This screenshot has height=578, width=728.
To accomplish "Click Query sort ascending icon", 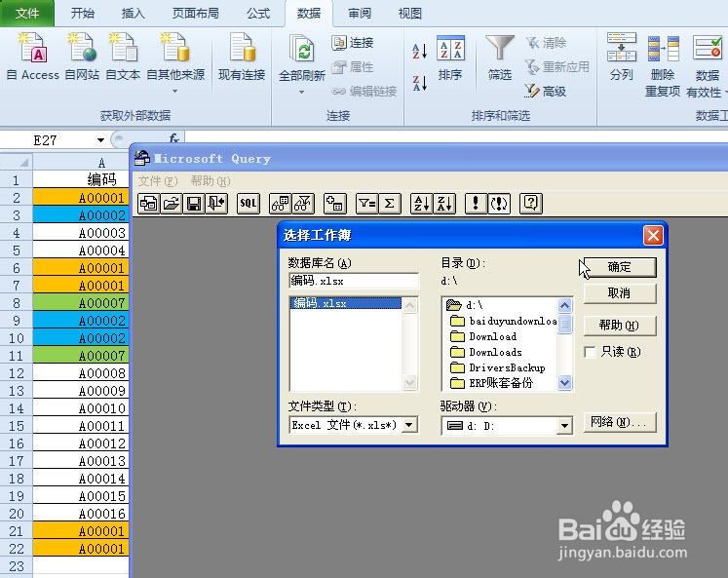I will (x=422, y=204).
